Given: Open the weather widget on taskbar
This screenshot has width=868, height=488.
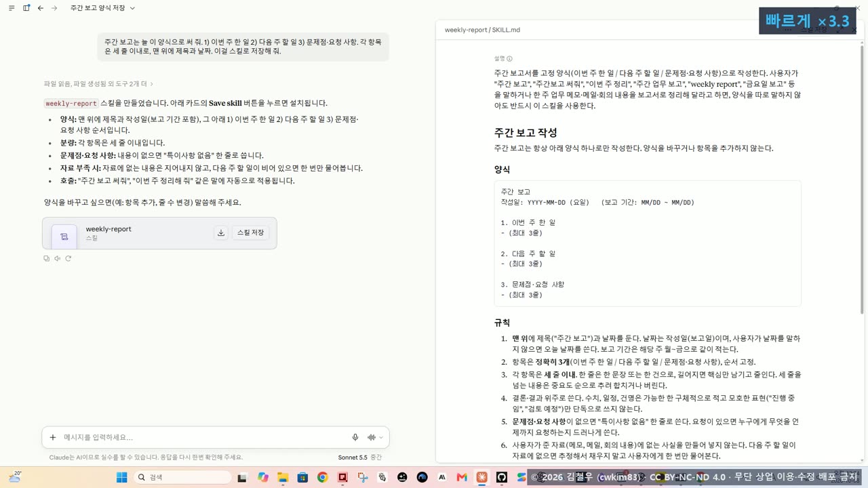Looking at the screenshot, I should tap(15, 477).
